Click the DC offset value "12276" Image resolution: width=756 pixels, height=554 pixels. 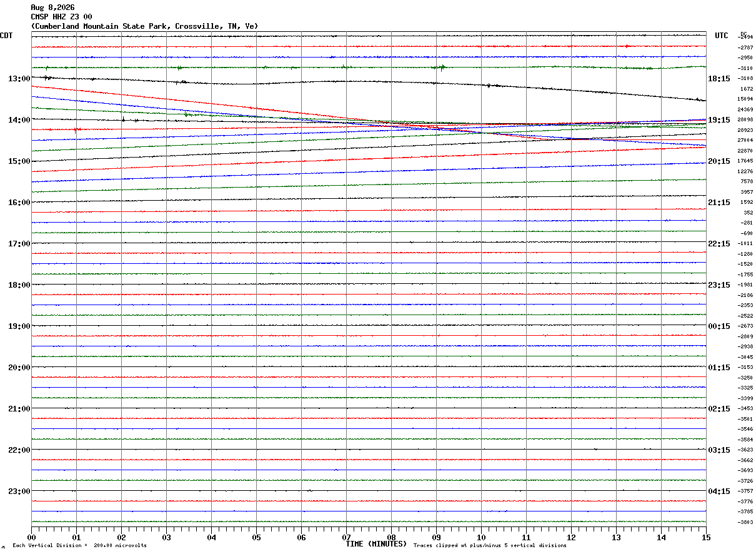click(x=745, y=171)
